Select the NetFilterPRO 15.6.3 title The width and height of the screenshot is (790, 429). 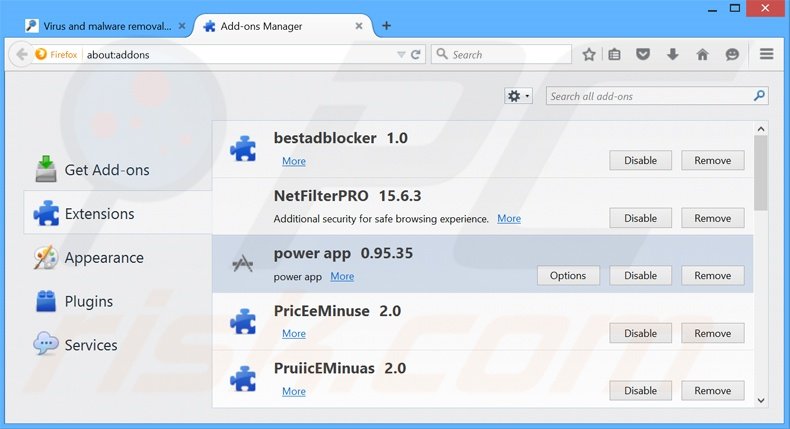tap(347, 196)
